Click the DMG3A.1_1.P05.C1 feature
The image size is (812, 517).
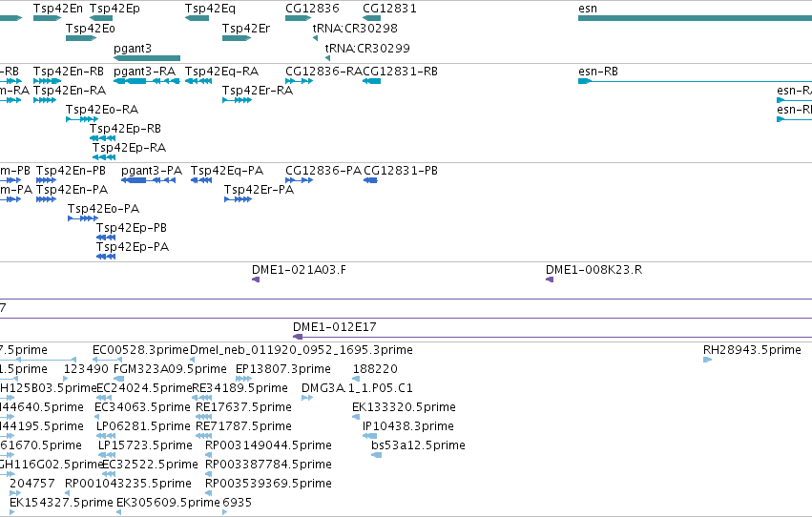(x=307, y=398)
